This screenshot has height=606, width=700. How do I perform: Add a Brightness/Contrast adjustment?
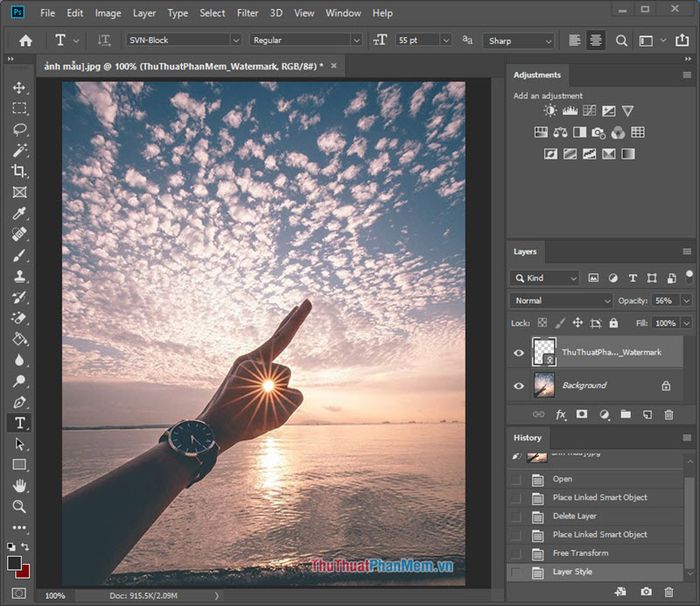click(x=550, y=111)
